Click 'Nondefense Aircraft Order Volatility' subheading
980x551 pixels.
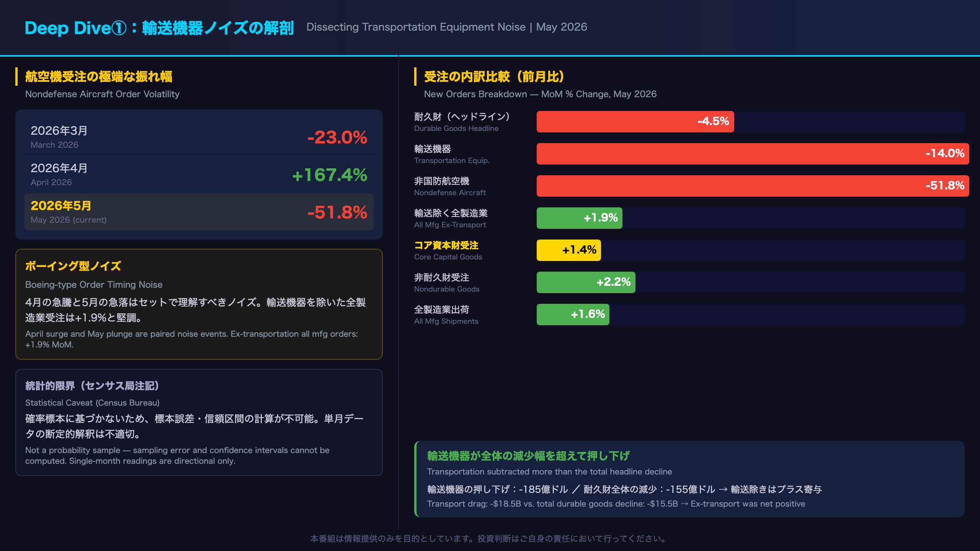tap(102, 94)
